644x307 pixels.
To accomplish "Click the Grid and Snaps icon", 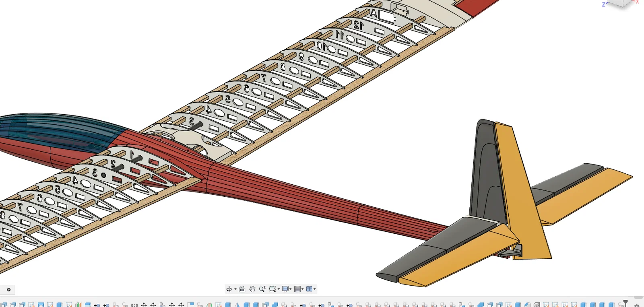I will point(297,289).
